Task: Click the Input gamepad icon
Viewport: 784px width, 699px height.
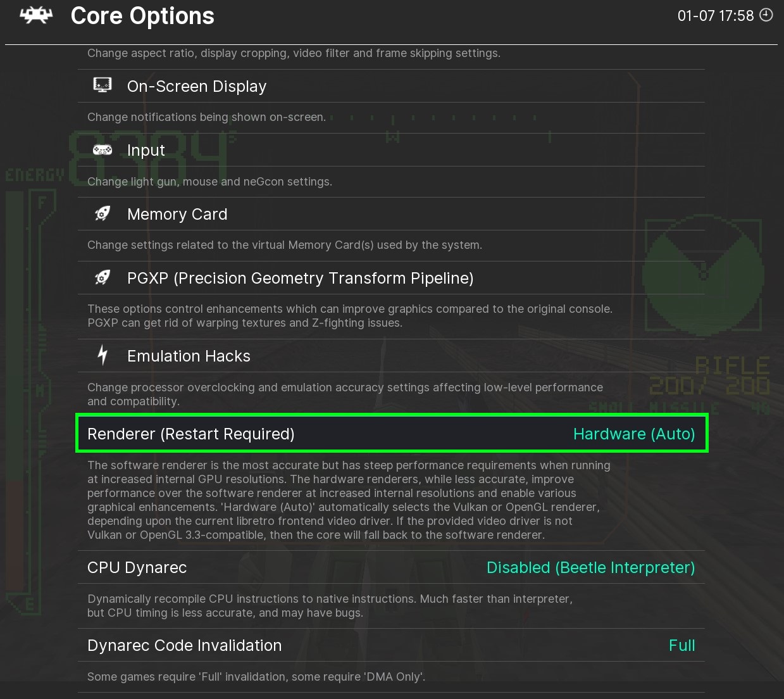Action: click(x=103, y=150)
